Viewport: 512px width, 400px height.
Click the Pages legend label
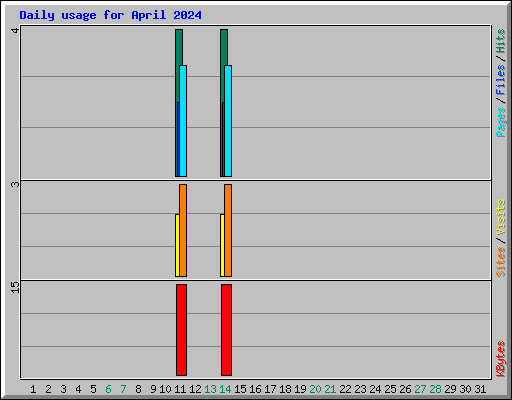pyautogui.click(x=501, y=122)
